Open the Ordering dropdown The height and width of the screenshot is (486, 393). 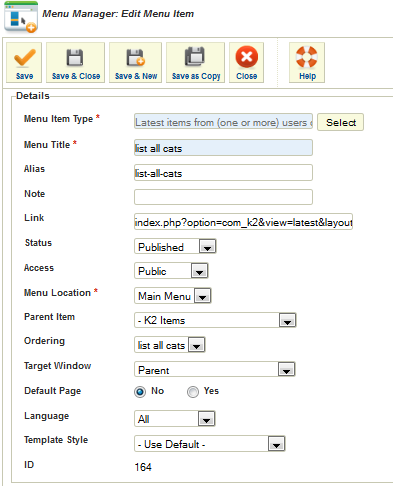tap(169, 345)
